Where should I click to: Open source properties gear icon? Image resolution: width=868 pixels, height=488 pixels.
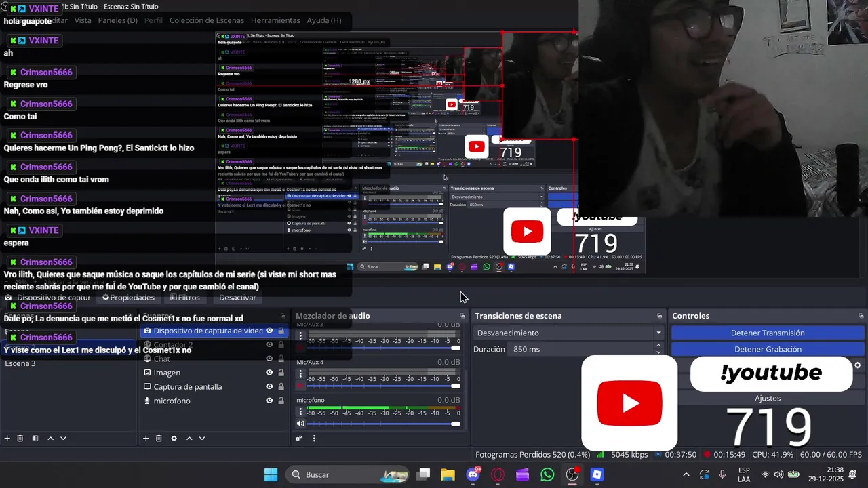tap(174, 439)
